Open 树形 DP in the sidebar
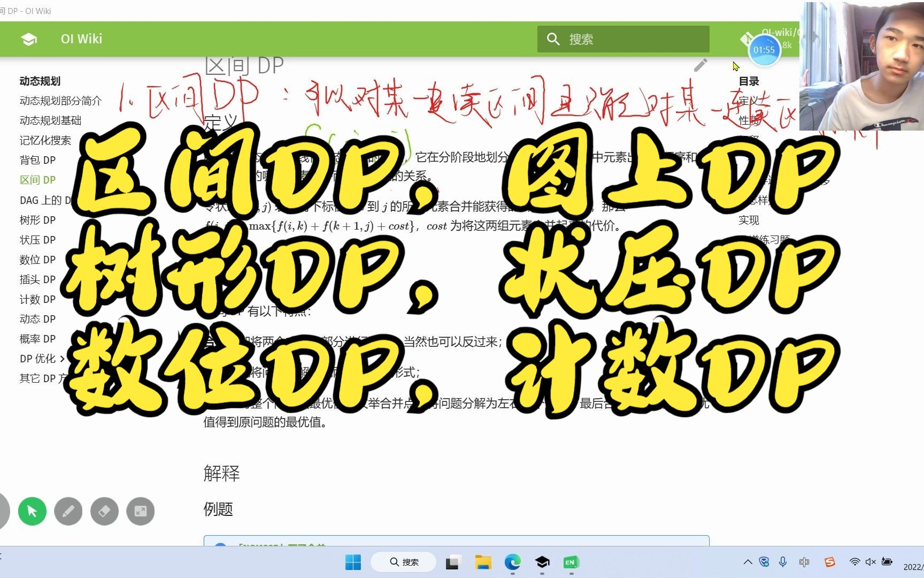The width and height of the screenshot is (924, 578). pos(37,220)
